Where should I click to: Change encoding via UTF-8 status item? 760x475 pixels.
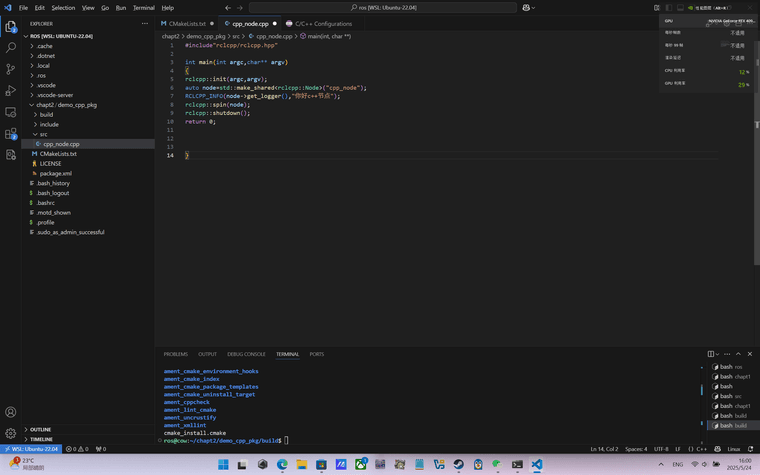click(661, 449)
